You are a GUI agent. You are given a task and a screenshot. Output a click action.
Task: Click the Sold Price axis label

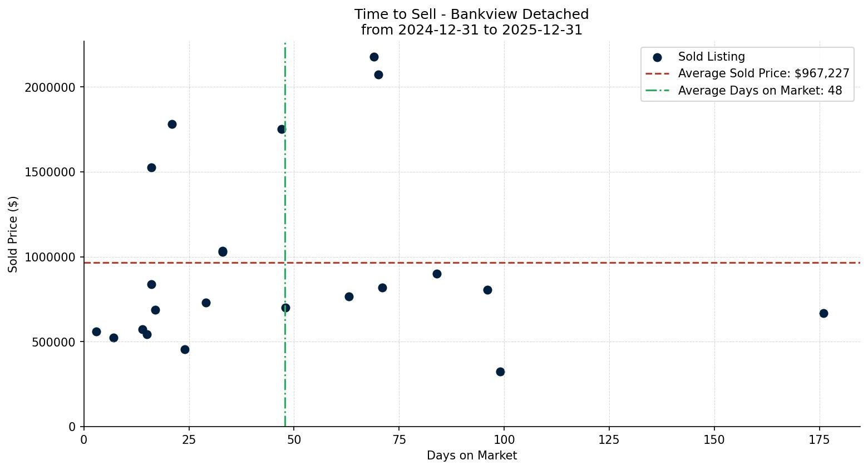(12, 234)
